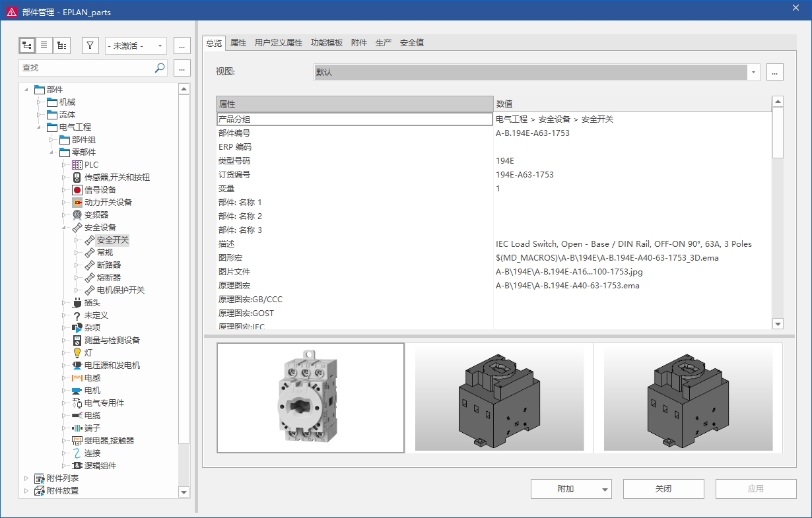Switch to tree view mode icon
812x518 pixels.
27,46
